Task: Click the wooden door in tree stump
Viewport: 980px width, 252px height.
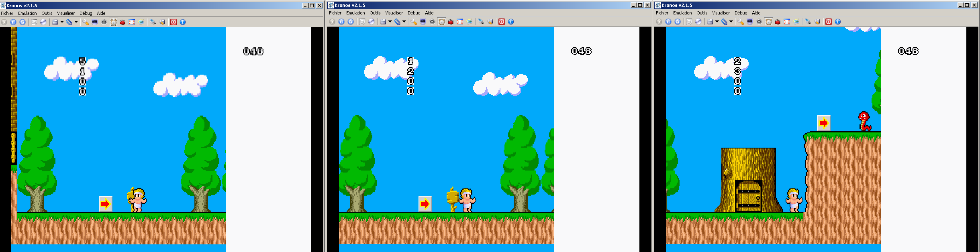Action: point(749,196)
